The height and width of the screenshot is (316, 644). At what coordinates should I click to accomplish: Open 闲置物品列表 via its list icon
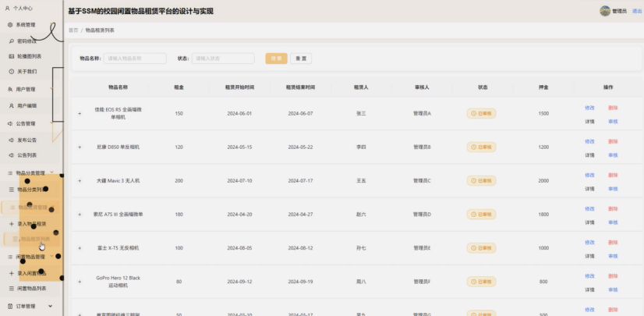pos(12,289)
